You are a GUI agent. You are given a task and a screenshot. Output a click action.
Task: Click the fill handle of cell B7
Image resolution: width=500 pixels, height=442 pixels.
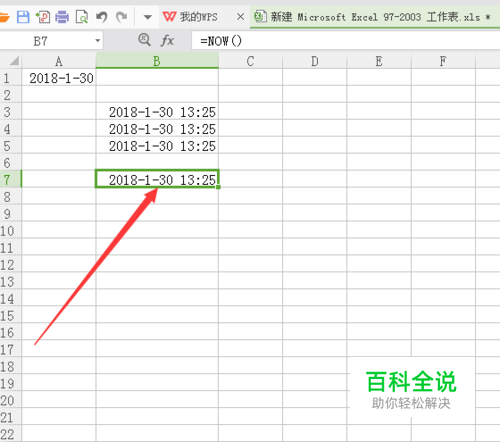pos(218,187)
